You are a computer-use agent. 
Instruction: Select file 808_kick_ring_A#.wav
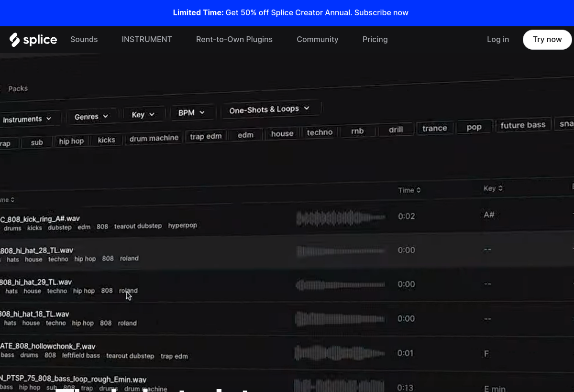(40, 219)
